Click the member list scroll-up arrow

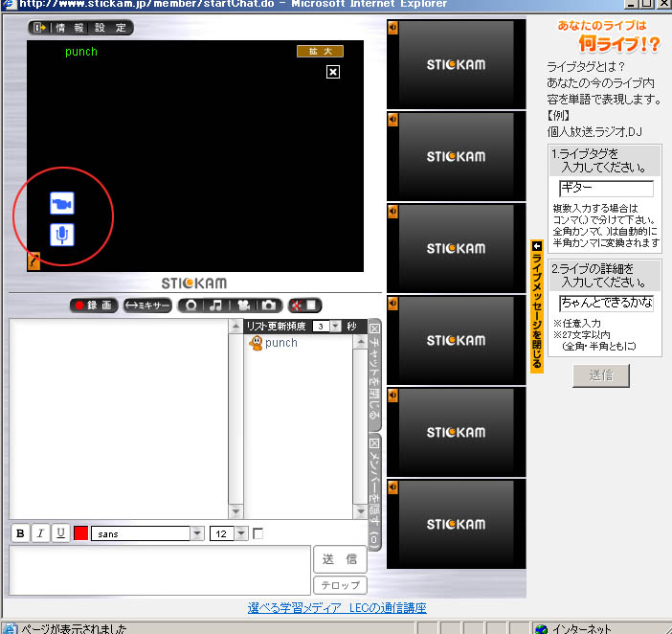pos(361,342)
